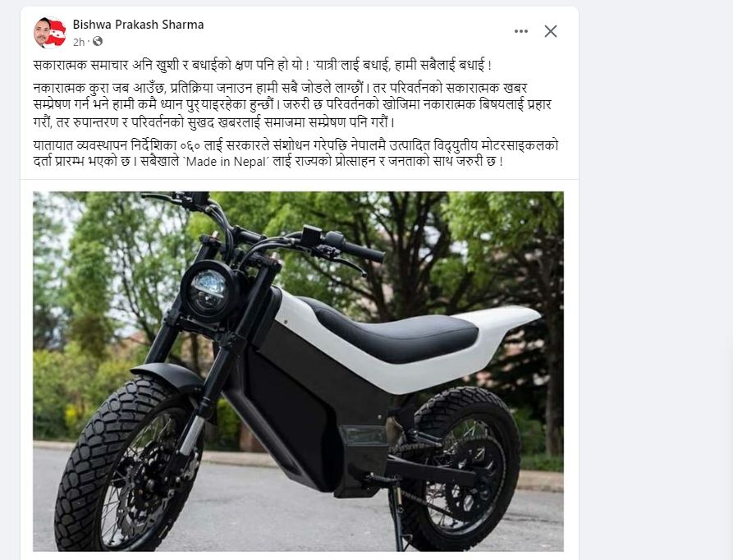
Task: Click the second paragraph about positive news
Action: tap(293, 105)
